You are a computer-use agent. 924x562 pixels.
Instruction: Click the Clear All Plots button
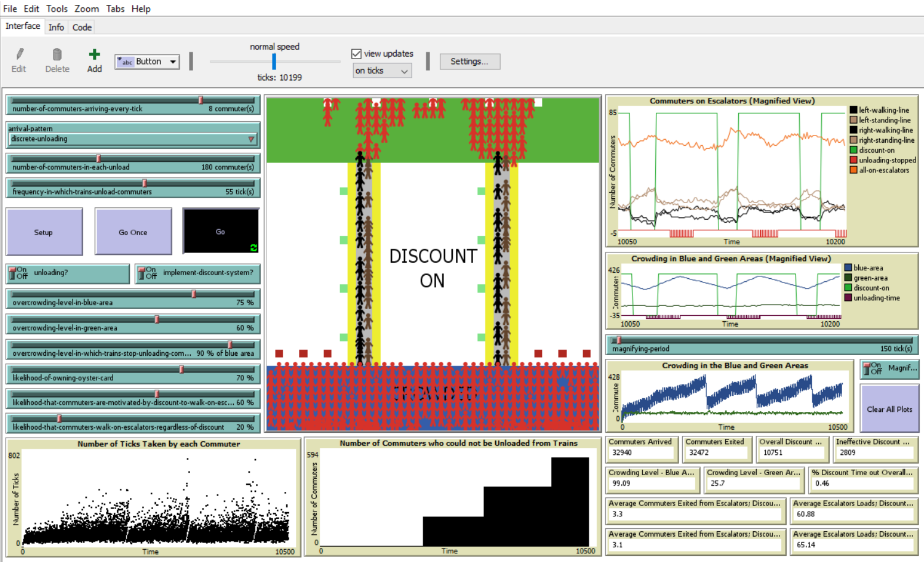coord(889,409)
